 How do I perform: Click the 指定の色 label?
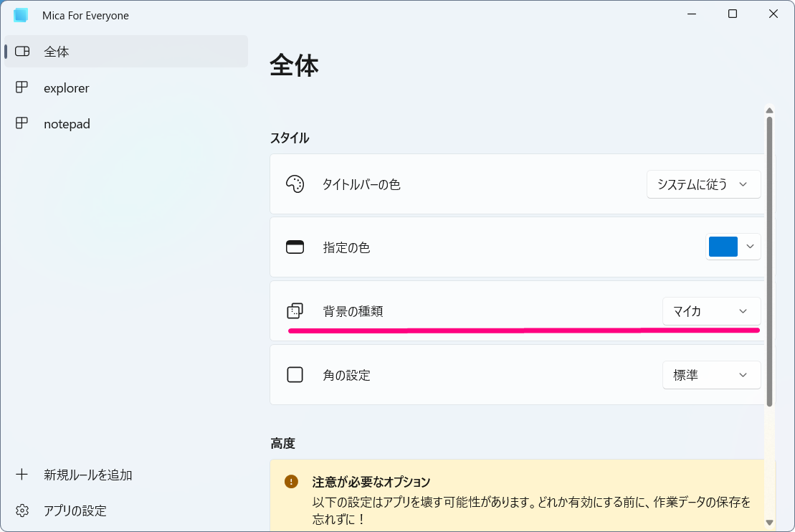click(347, 247)
